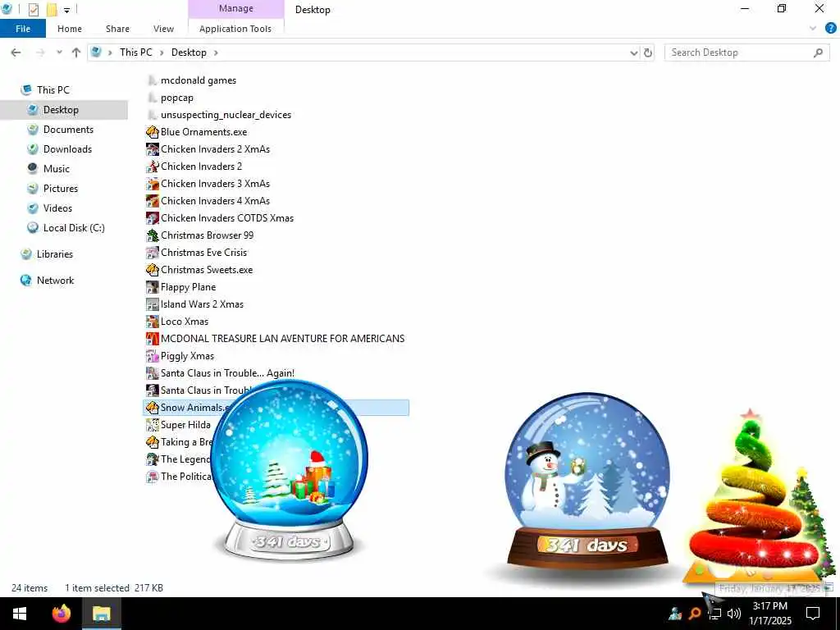Click the magnifier tray icon
The width and height of the screenshot is (840, 630).
(x=695, y=614)
